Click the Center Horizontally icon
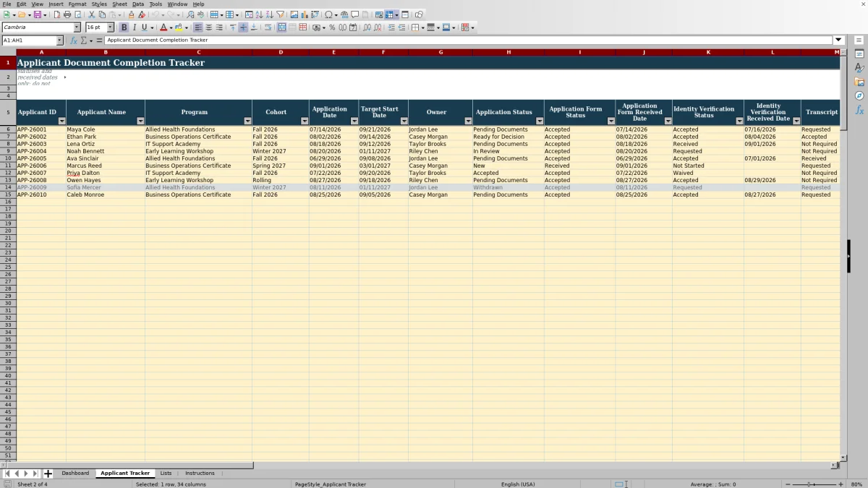868x488 pixels. coord(208,27)
